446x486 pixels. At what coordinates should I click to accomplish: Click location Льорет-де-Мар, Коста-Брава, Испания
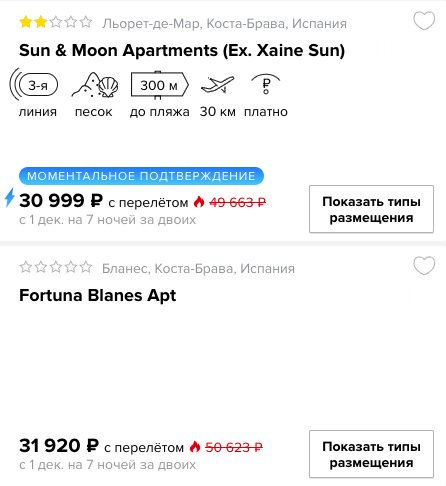(224, 24)
